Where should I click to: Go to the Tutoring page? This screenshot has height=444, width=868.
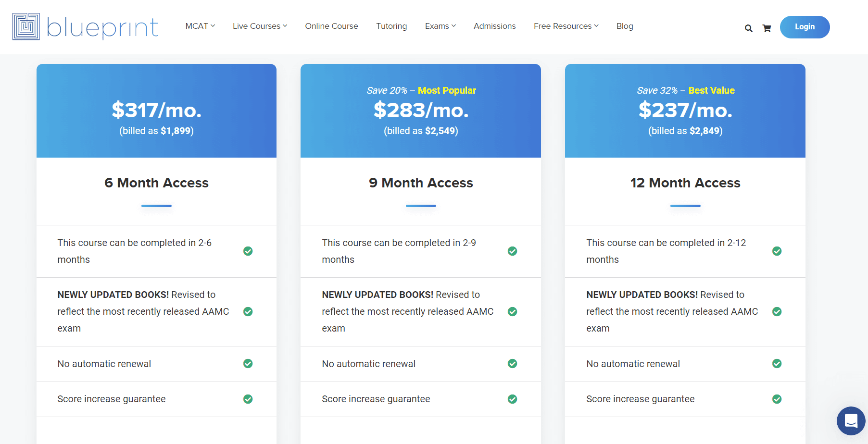pos(391,26)
